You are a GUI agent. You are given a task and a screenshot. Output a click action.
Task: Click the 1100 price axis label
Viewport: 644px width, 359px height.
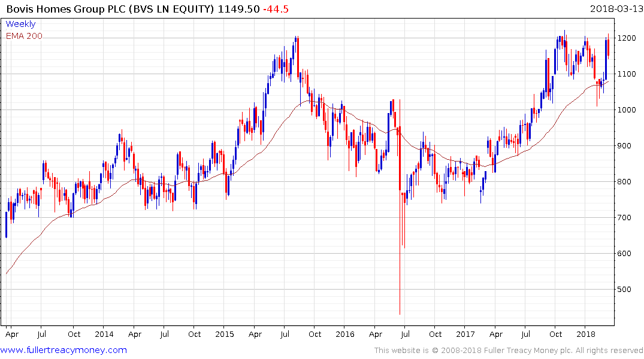[627, 74]
